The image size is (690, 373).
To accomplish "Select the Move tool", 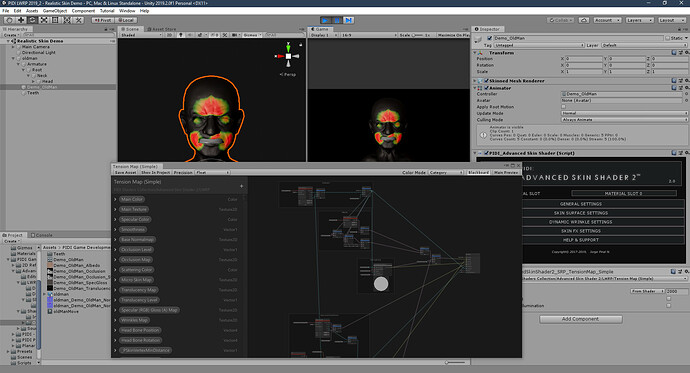I will click(x=21, y=20).
